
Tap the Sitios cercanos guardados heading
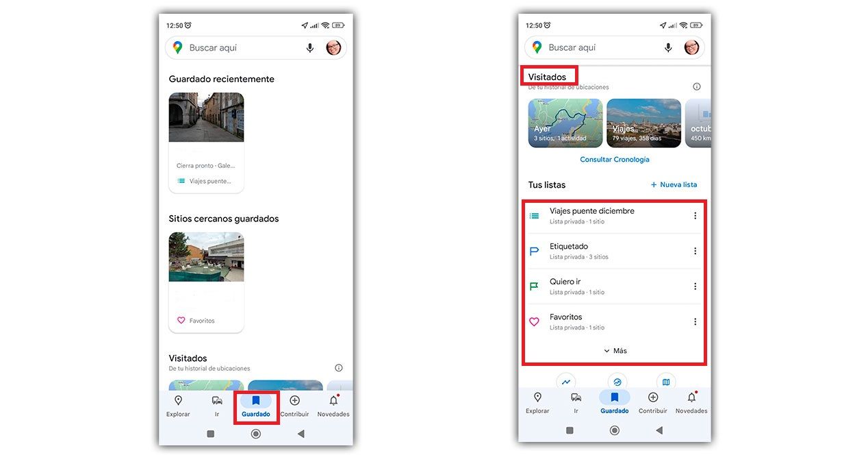224,219
